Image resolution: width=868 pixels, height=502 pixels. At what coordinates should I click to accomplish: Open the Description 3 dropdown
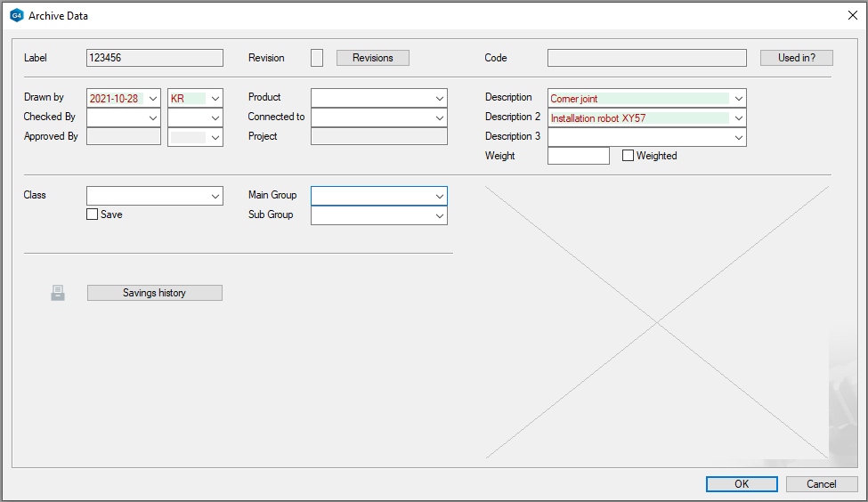(739, 137)
